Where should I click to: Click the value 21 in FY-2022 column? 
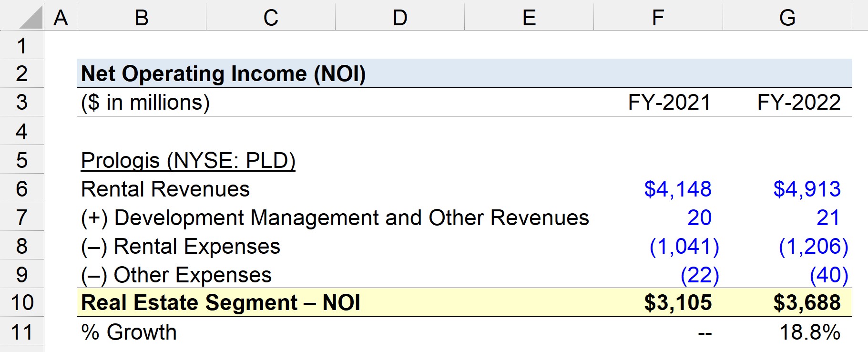[828, 217]
